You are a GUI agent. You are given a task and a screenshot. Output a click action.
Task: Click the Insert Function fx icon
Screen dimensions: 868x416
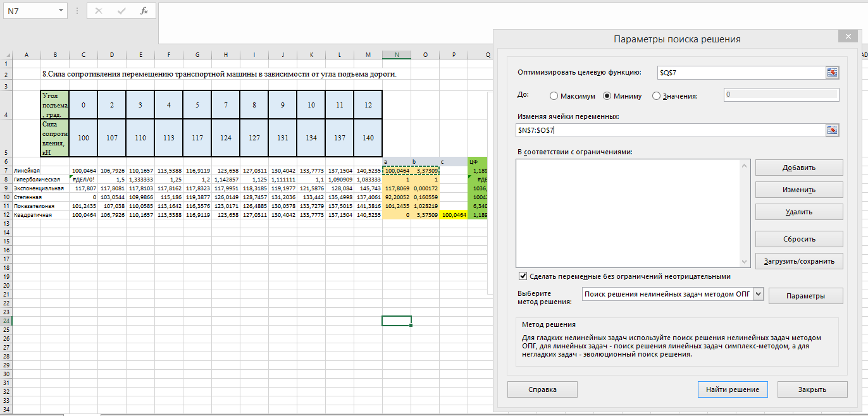tap(144, 11)
